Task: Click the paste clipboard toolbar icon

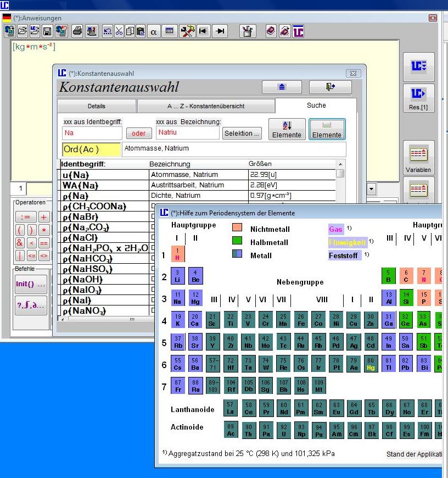Action: click(x=141, y=31)
